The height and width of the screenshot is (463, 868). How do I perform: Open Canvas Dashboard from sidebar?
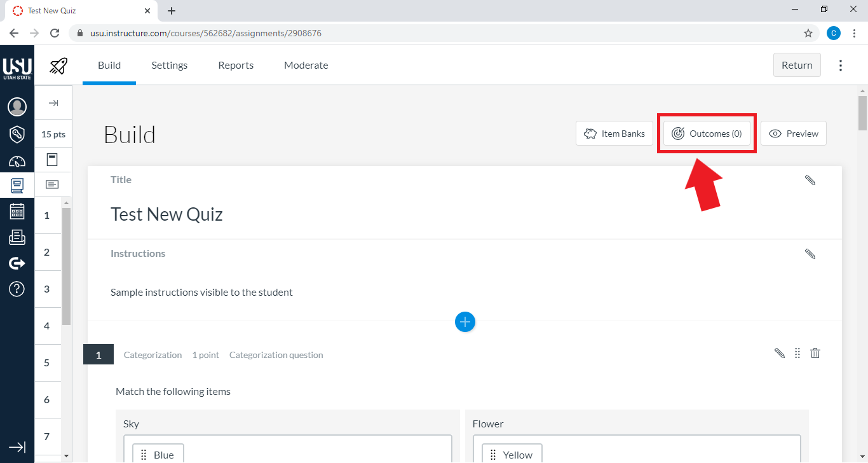point(17,162)
